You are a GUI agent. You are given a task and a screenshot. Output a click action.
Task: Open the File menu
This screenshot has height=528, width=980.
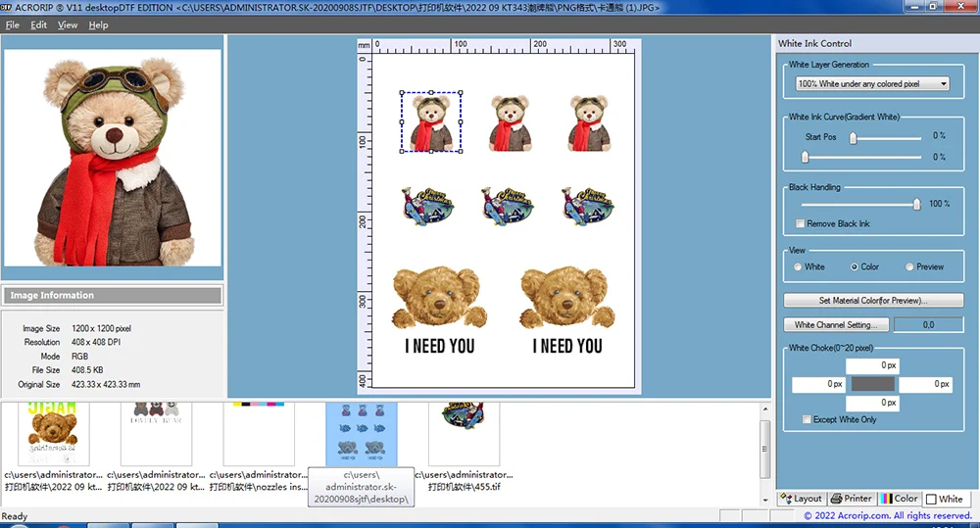click(13, 25)
